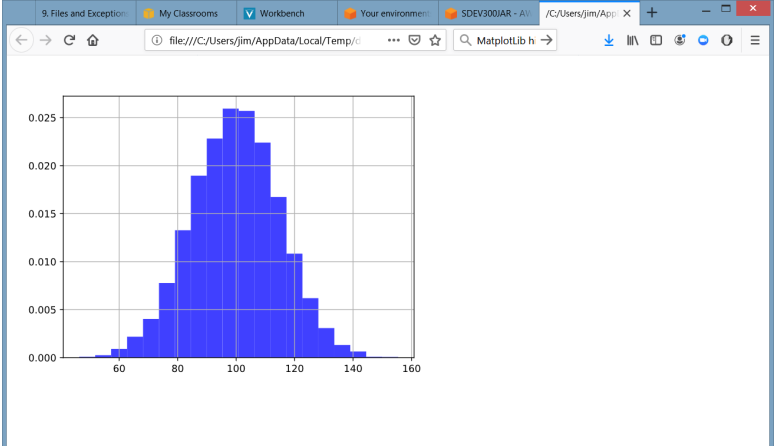Screen dimensions: 776x446
Task: Open the hamburger application menu
Action: pyautogui.click(x=755, y=40)
